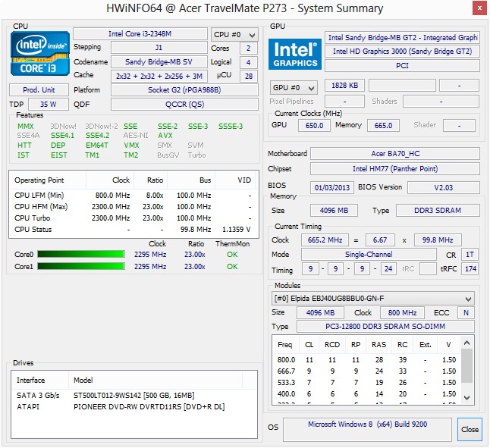Click the tRFC 174 value
Screen dimensions: 490x448
tap(470, 269)
